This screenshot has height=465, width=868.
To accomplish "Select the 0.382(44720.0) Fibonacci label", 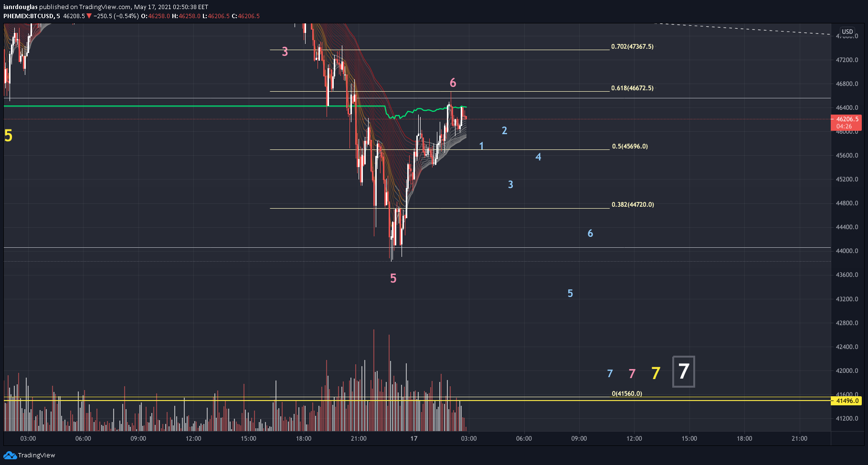I will tap(633, 205).
